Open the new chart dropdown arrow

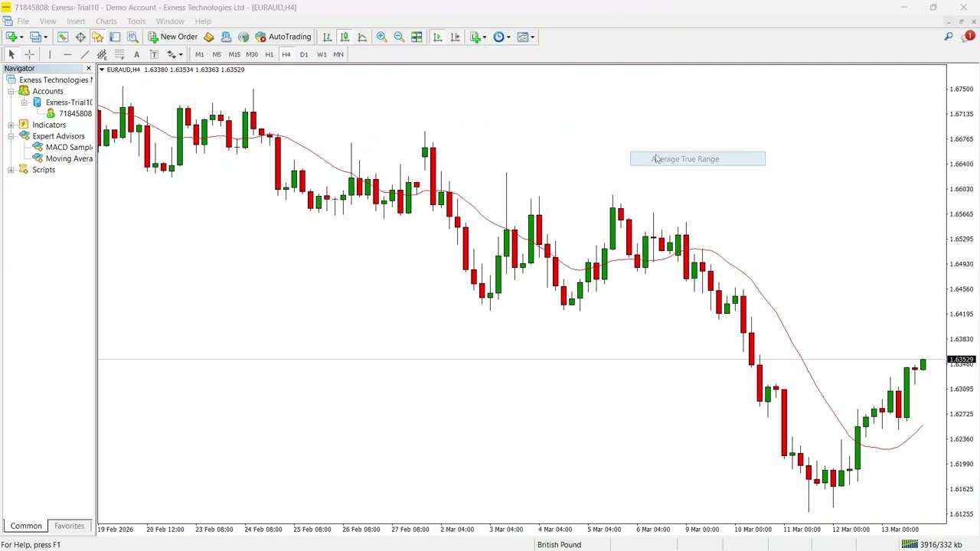pos(21,37)
